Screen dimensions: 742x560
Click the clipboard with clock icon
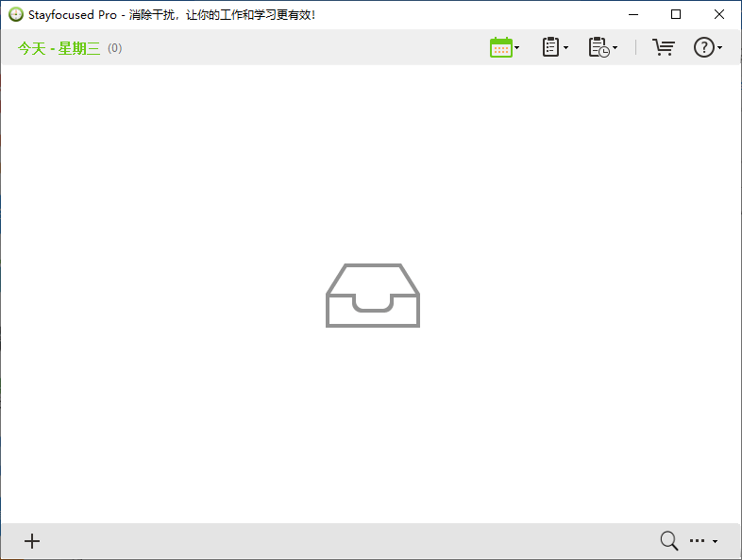pyautogui.click(x=599, y=47)
